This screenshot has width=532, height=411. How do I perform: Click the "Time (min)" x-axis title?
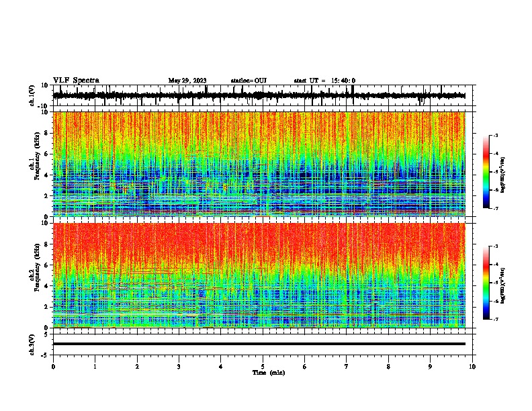269,373
